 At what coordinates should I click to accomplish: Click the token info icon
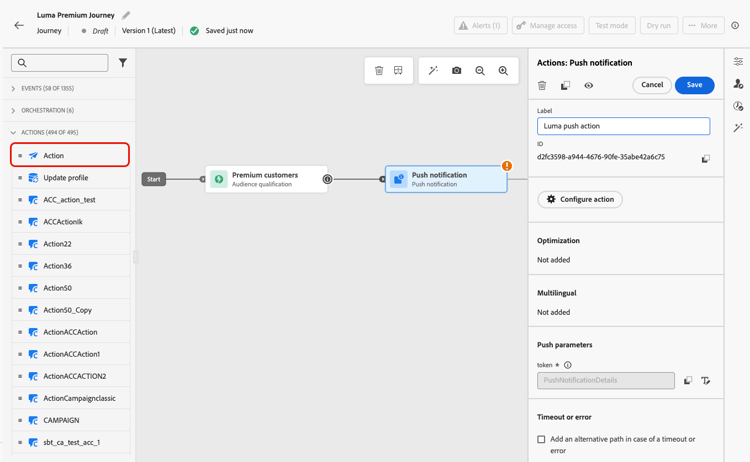568,365
